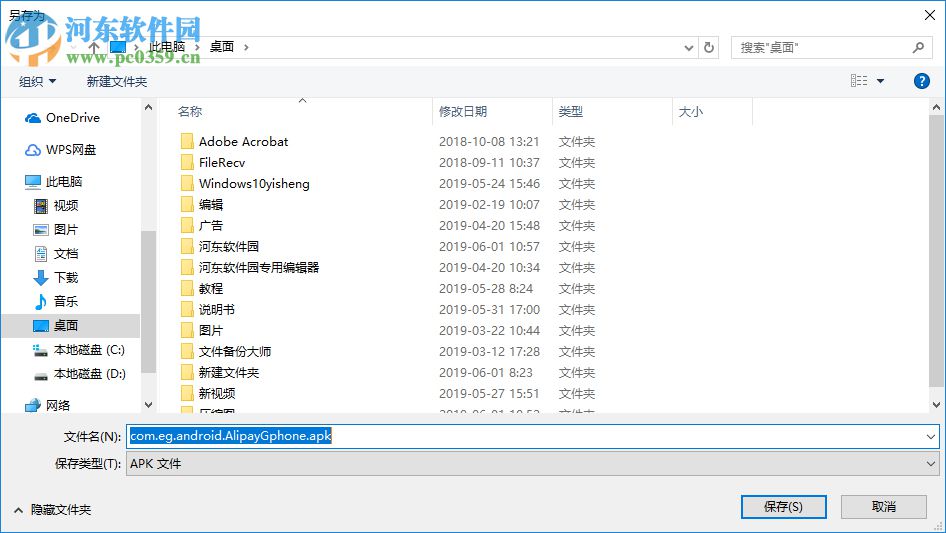The width and height of the screenshot is (946, 533).
Task: Open the view options dropdown arrow
Action: click(x=880, y=81)
